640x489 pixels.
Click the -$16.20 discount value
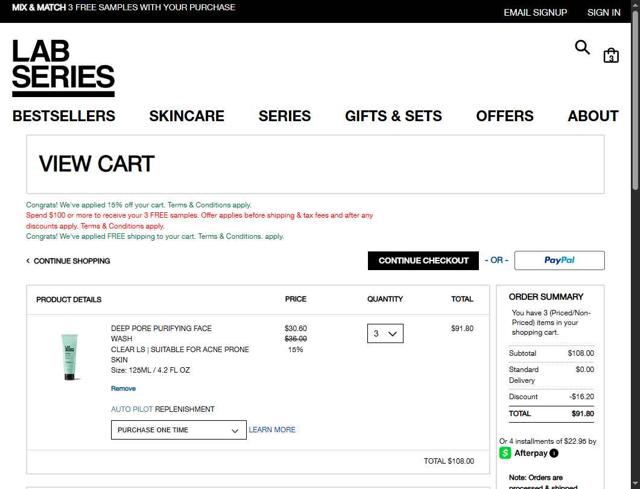click(x=582, y=397)
